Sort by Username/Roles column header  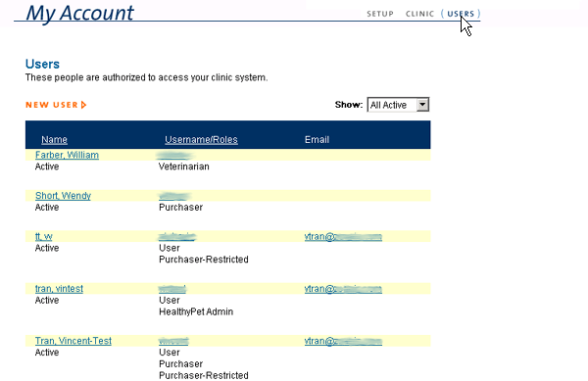pyautogui.click(x=201, y=140)
